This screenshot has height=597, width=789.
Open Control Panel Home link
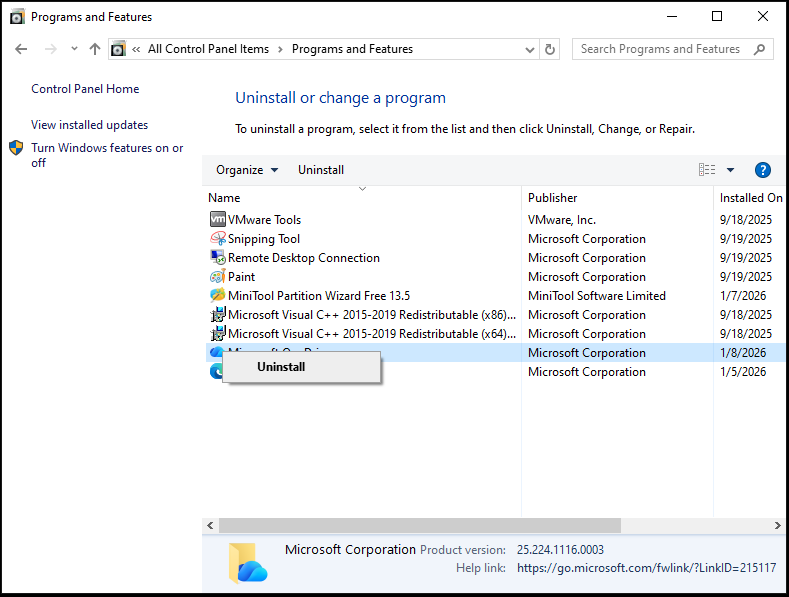point(85,89)
